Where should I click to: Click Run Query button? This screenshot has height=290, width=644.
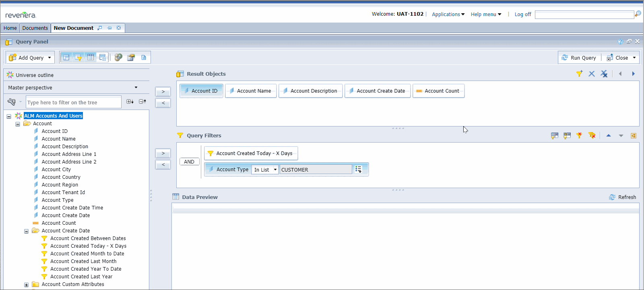tap(579, 58)
